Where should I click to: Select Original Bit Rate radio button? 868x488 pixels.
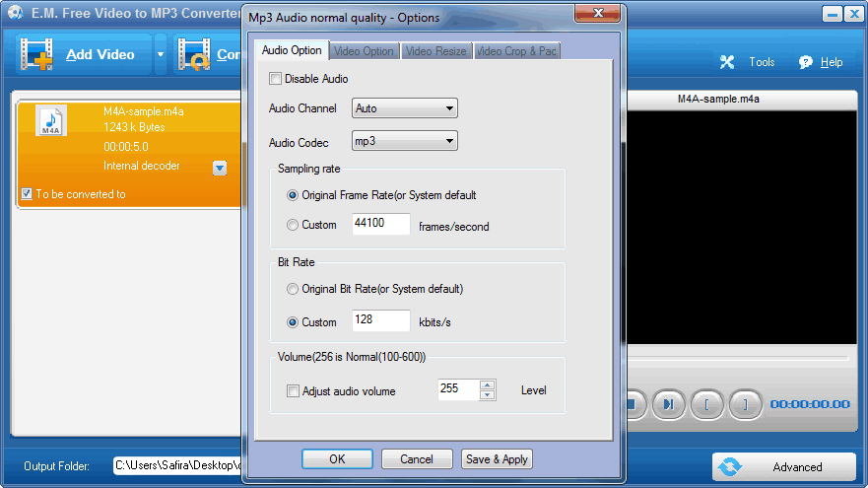[x=293, y=289]
